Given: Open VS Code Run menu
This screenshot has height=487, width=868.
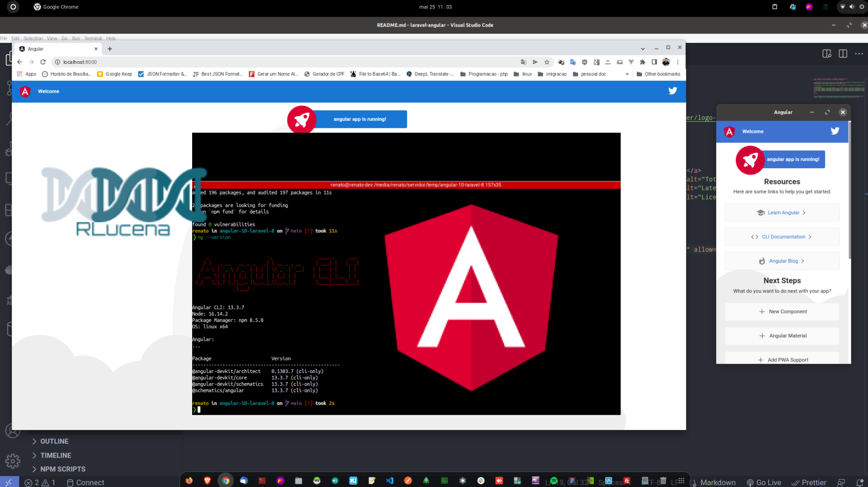Looking at the screenshot, I should pyautogui.click(x=76, y=38).
